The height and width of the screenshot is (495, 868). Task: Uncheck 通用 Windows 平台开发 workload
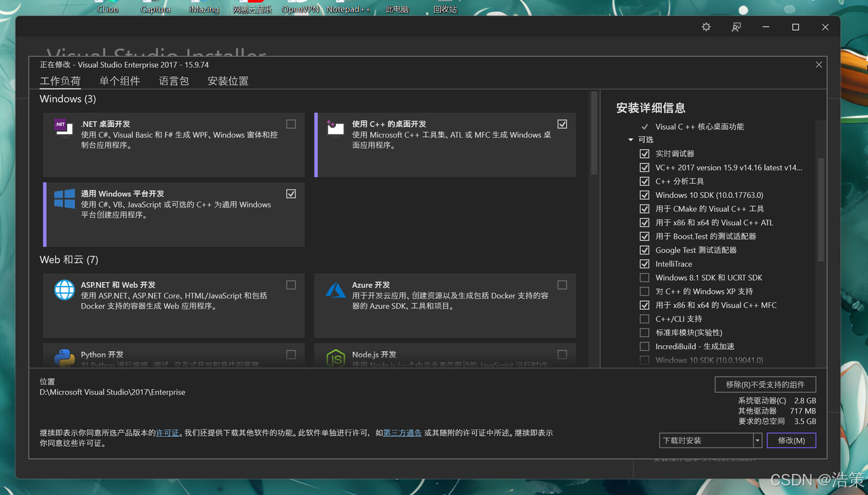291,194
